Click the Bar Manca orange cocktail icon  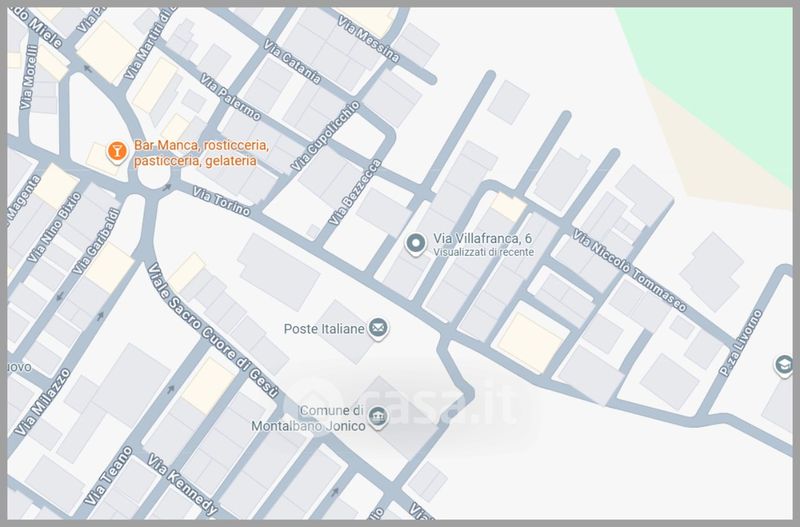[x=116, y=152]
